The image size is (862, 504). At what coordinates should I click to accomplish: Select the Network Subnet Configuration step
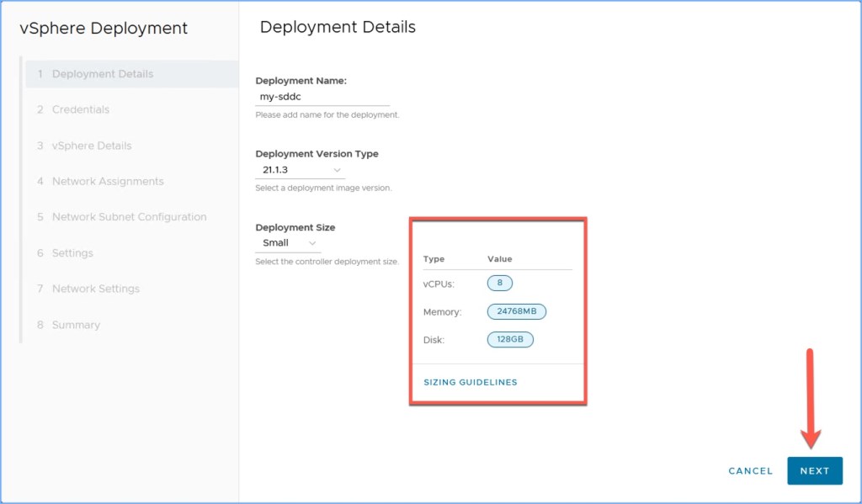[129, 217]
